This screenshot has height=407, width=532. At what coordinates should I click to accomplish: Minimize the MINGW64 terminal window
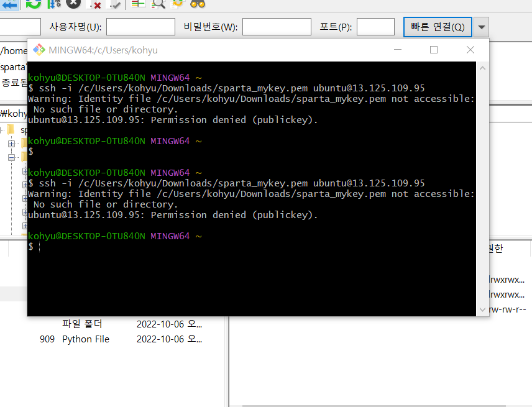398,50
